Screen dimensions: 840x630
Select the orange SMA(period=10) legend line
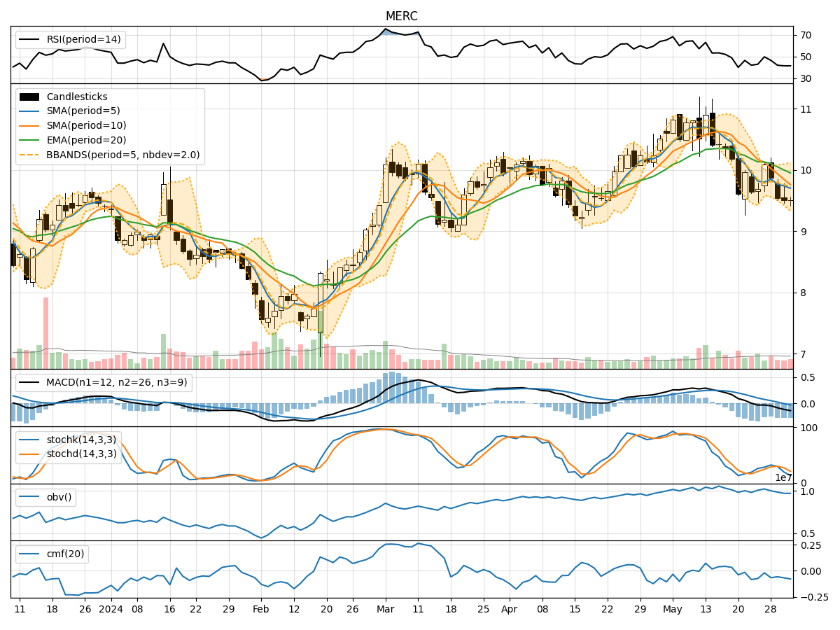pyautogui.click(x=31, y=127)
